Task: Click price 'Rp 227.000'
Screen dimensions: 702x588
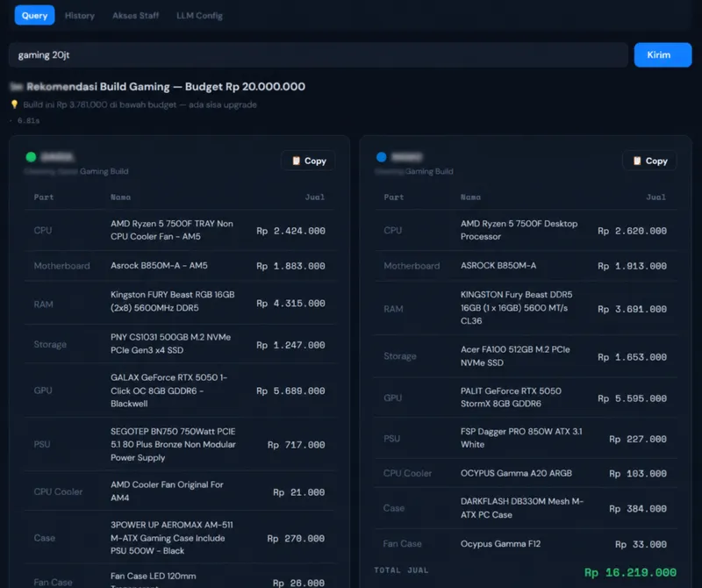Action: click(x=638, y=439)
